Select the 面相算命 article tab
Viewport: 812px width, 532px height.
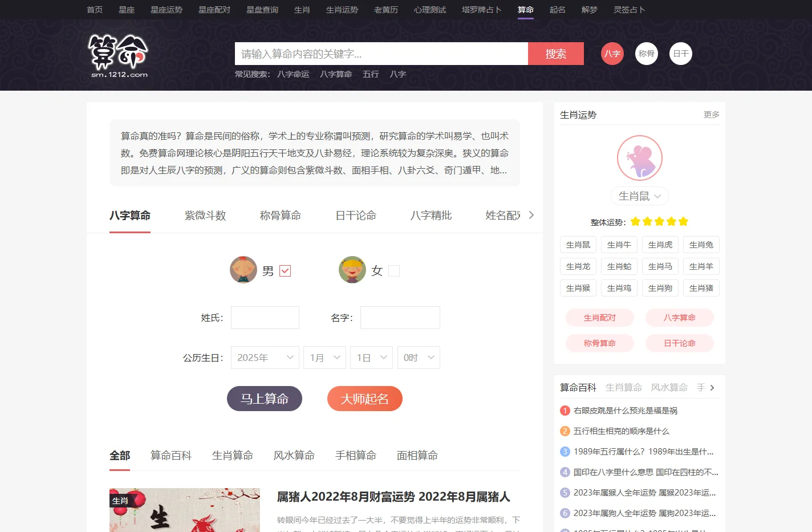click(x=417, y=456)
